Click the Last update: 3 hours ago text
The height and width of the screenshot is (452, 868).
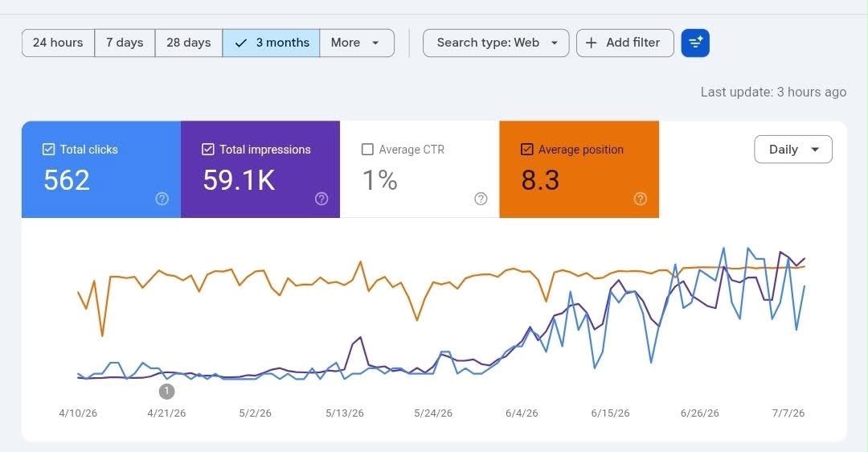click(773, 92)
